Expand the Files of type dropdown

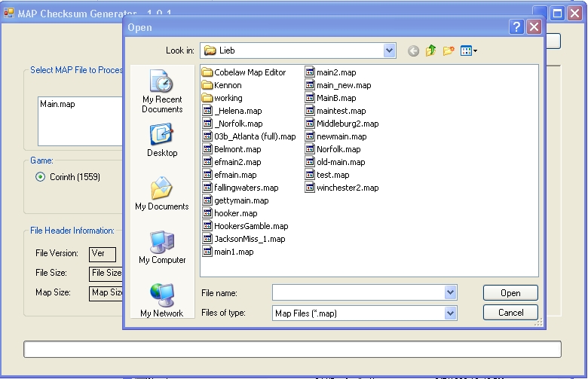450,313
